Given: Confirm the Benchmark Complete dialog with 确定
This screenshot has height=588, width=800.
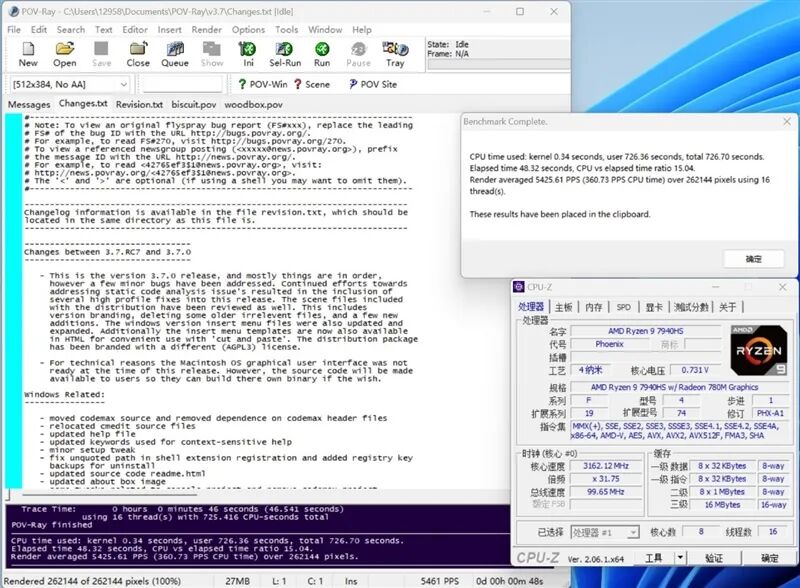Looking at the screenshot, I should tap(754, 259).
